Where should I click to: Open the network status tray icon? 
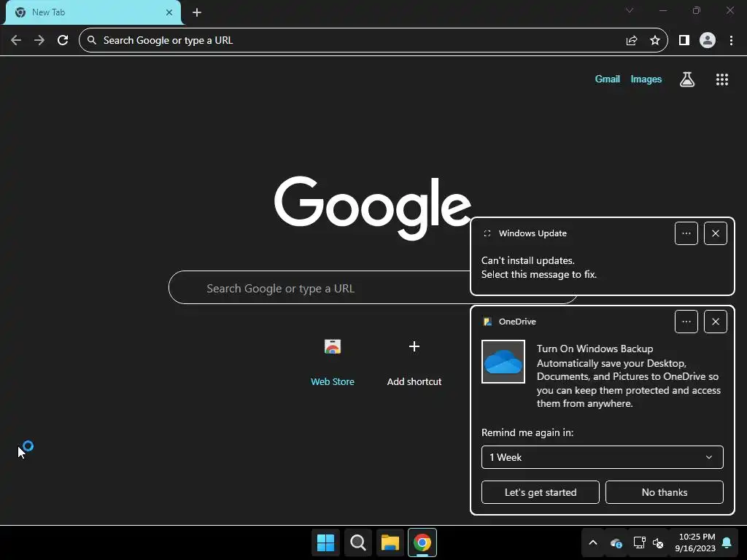[x=639, y=542]
